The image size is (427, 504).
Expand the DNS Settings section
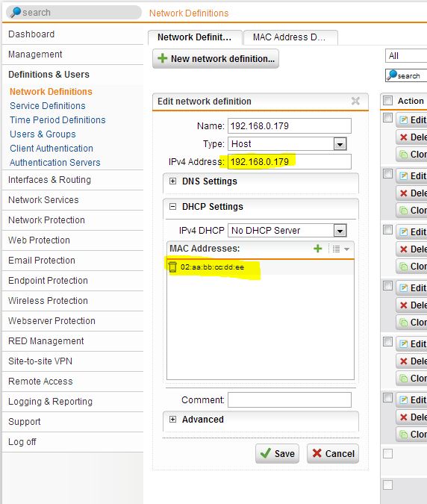173,181
